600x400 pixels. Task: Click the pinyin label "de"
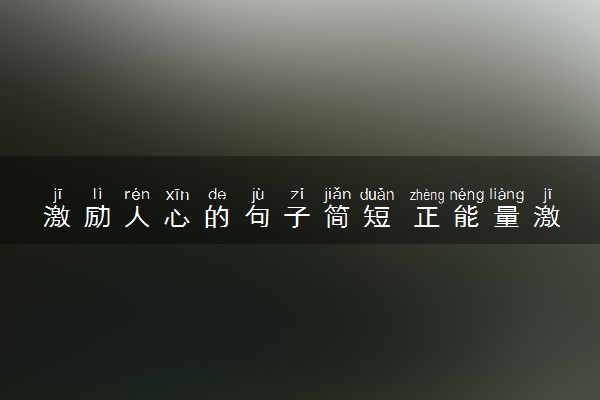(217, 195)
